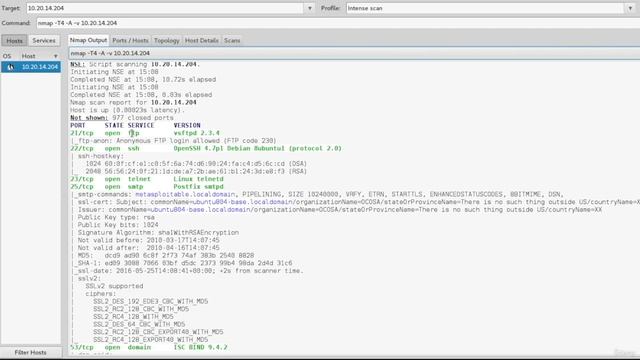Image resolution: width=640 pixels, height=360 pixels.
Task: Open the Target dropdown arrow
Action: click(310, 8)
